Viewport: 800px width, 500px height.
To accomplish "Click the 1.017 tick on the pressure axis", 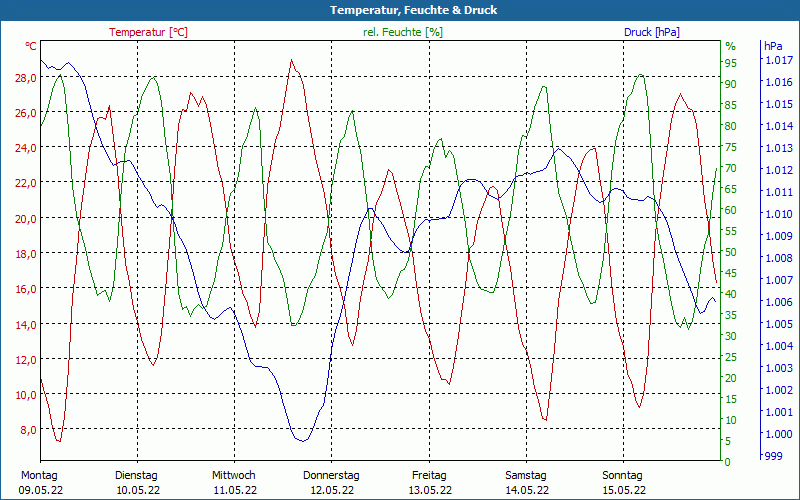I will coord(778,60).
